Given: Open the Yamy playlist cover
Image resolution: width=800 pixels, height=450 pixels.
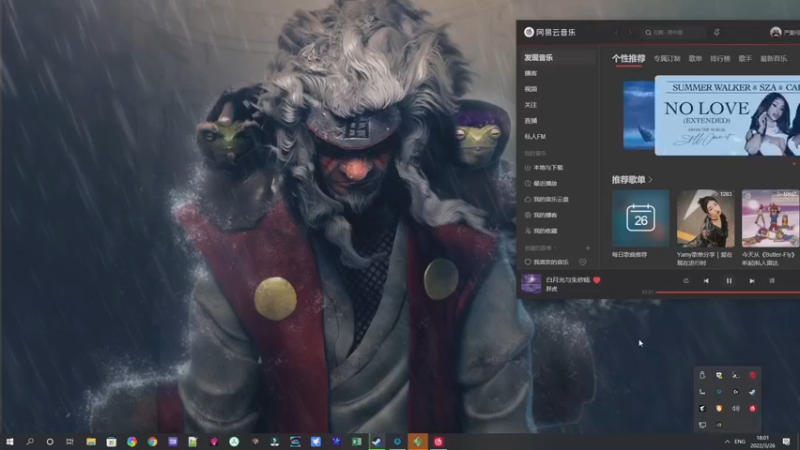Looking at the screenshot, I should coord(706,218).
